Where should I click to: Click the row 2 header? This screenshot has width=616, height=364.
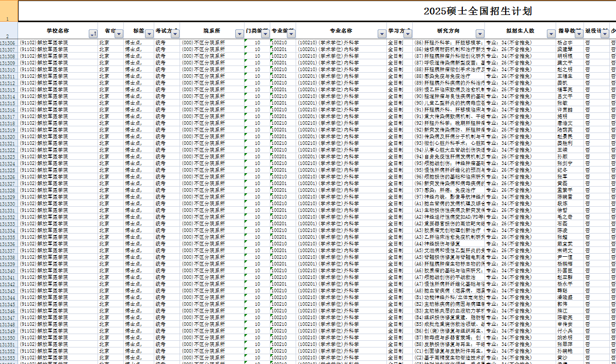8,36
